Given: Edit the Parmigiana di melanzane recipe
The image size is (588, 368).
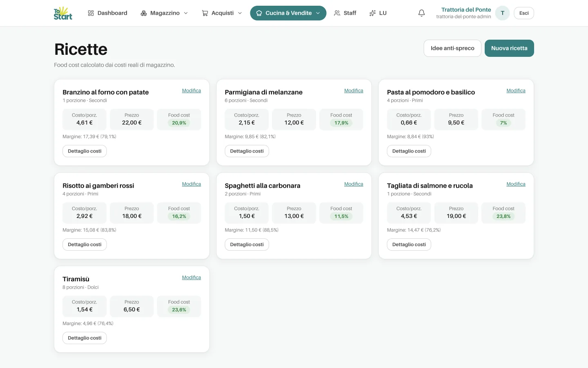Looking at the screenshot, I should click(354, 91).
